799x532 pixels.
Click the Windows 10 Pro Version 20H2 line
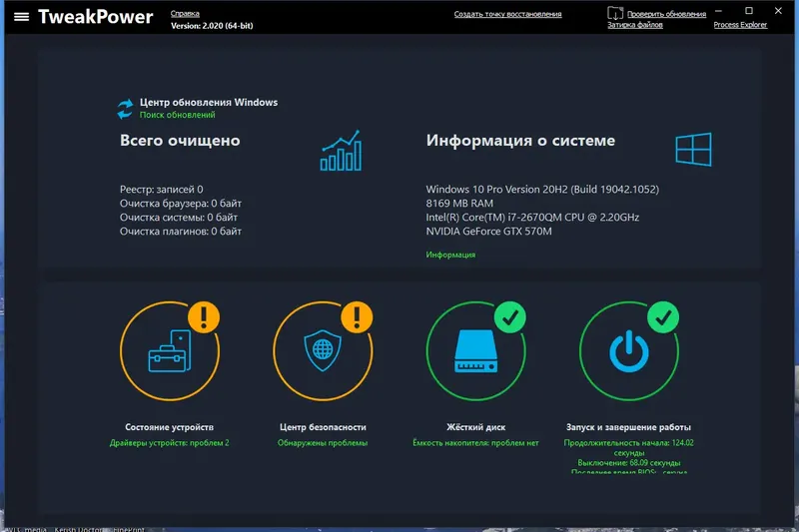pos(542,190)
